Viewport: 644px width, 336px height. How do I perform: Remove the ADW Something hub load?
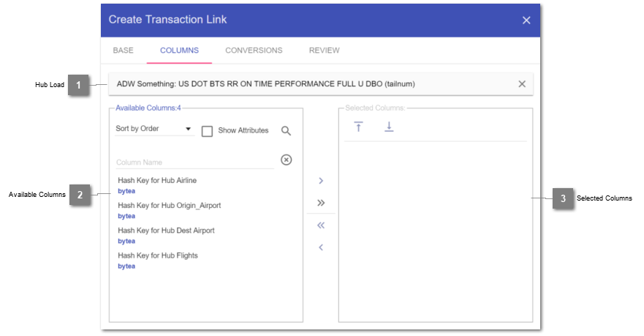522,84
